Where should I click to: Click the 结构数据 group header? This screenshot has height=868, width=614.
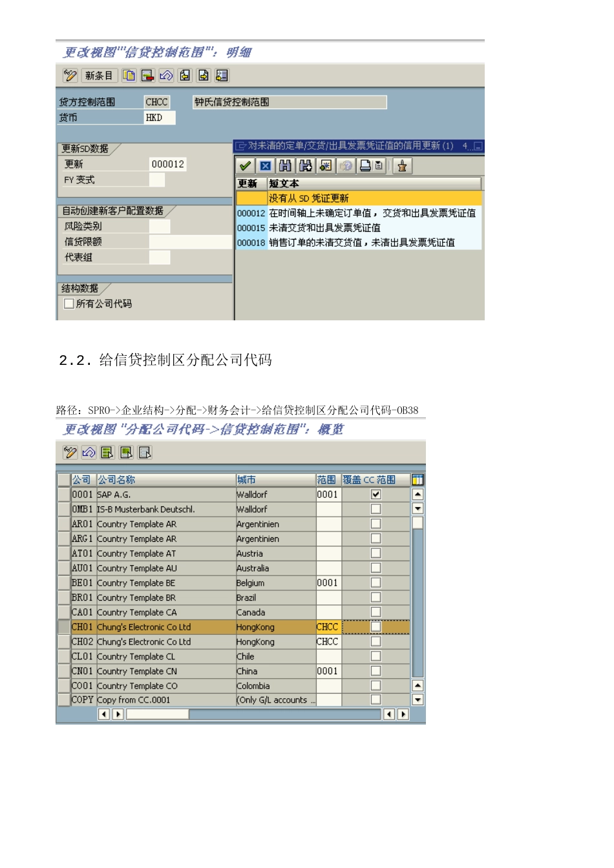82,288
